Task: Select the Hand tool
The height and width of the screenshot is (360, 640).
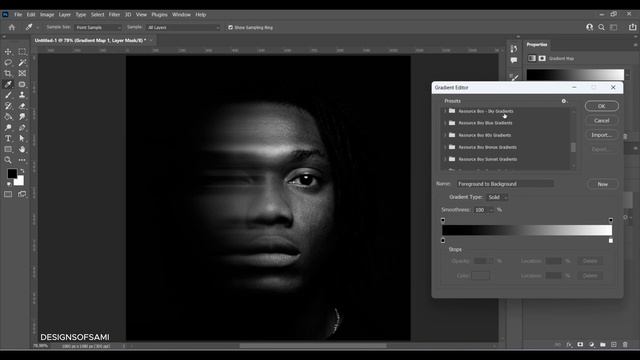Action: pos(22,149)
